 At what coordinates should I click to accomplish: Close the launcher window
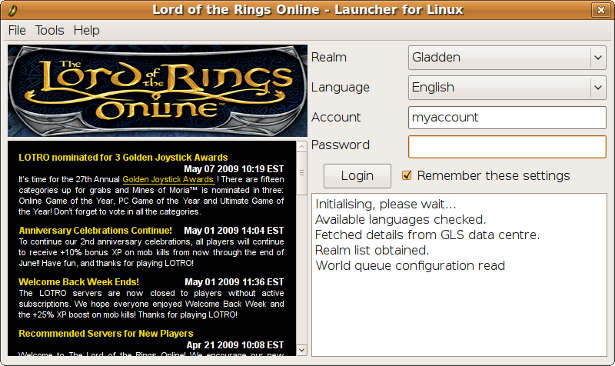(x=600, y=10)
